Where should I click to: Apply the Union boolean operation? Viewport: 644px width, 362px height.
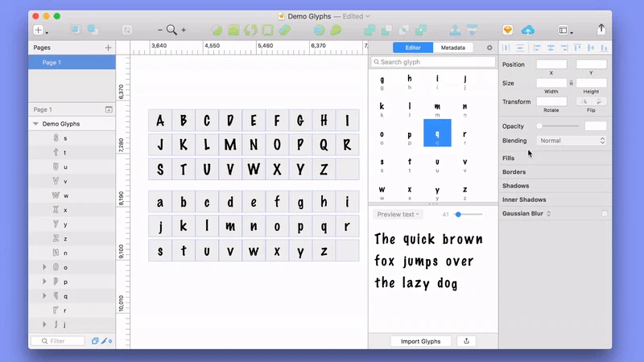tap(369, 30)
